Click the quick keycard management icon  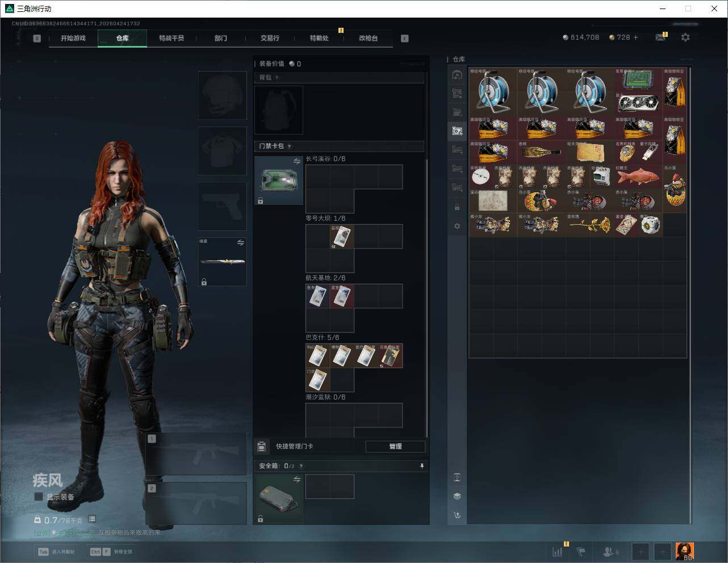click(262, 447)
